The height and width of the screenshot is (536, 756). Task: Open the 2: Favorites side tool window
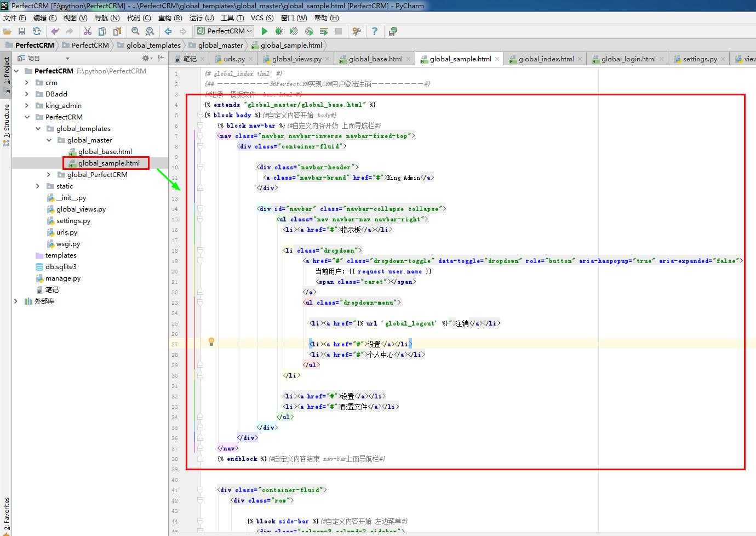[x=6, y=515]
